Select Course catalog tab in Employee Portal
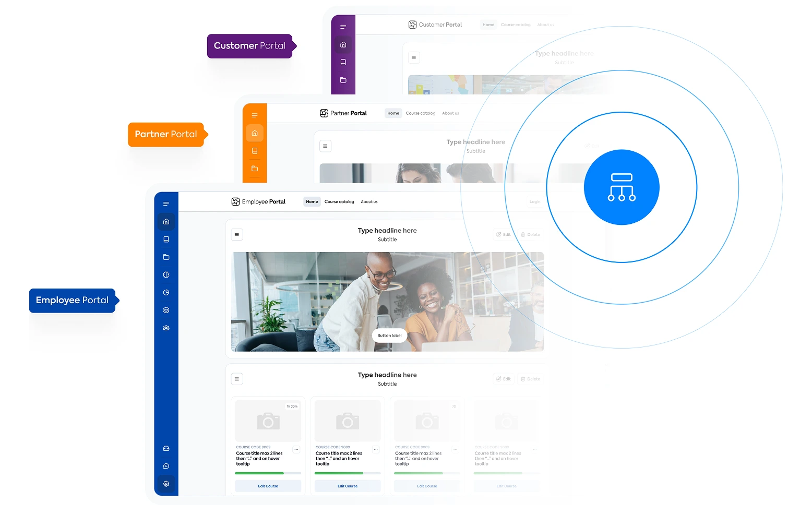 coord(339,202)
